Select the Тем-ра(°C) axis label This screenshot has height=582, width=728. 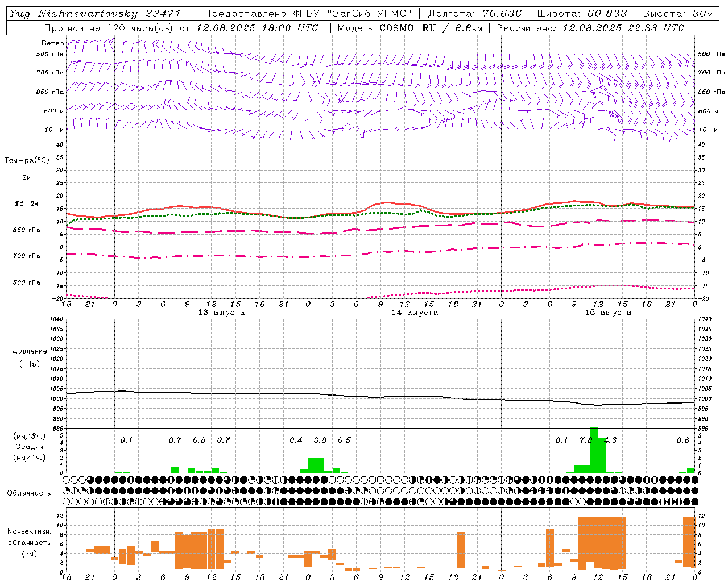[x=27, y=161]
